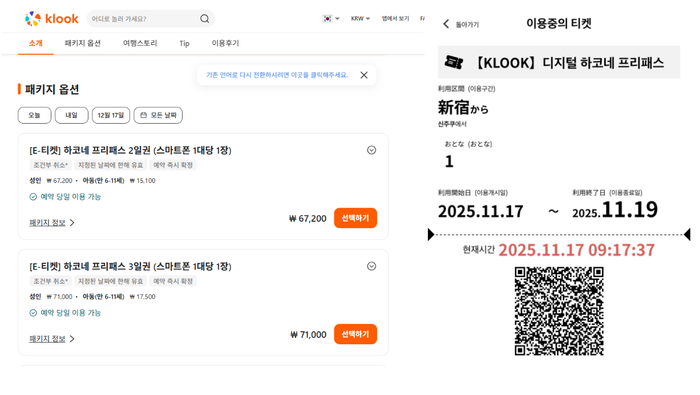The height and width of the screenshot is (395, 700).
Task: Click 선택하기 for the ₩67,200 pass
Action: (355, 218)
